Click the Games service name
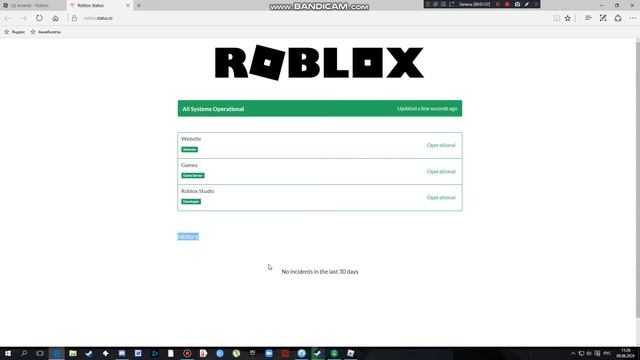This screenshot has height=360, width=640. click(x=189, y=165)
